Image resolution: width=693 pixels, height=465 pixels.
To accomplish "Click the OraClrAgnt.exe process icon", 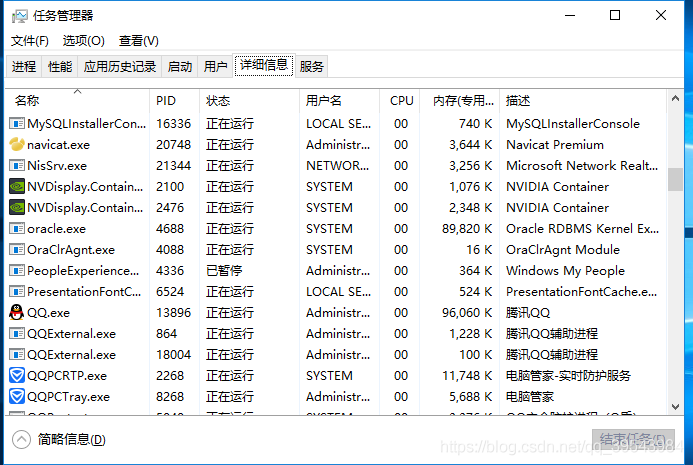I will (x=17, y=249).
